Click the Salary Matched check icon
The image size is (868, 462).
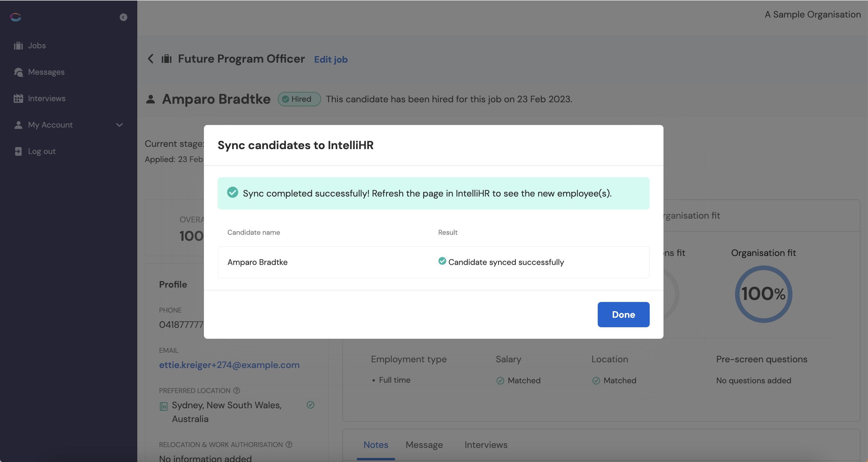(500, 381)
